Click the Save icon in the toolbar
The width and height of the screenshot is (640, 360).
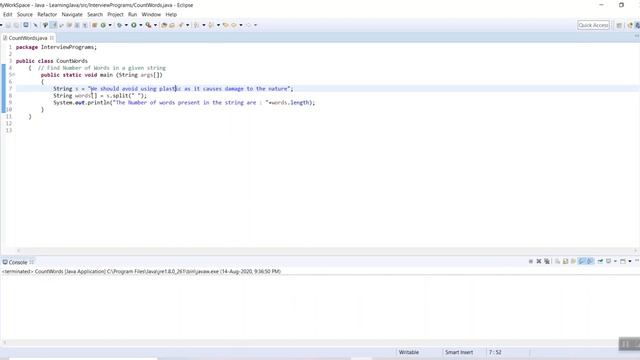pyautogui.click(x=7, y=25)
